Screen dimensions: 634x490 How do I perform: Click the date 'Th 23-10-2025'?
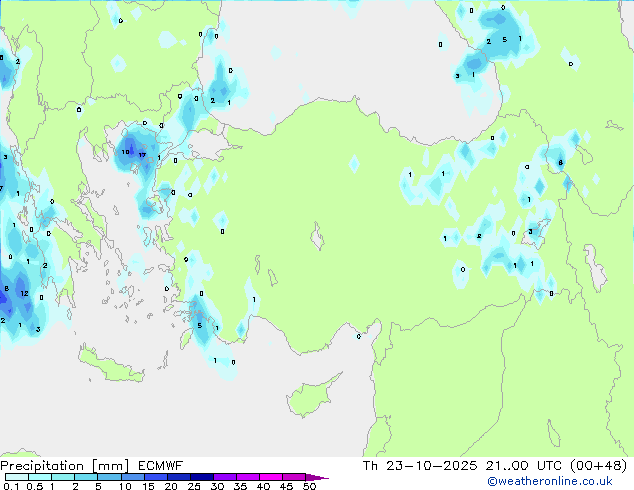420,466
